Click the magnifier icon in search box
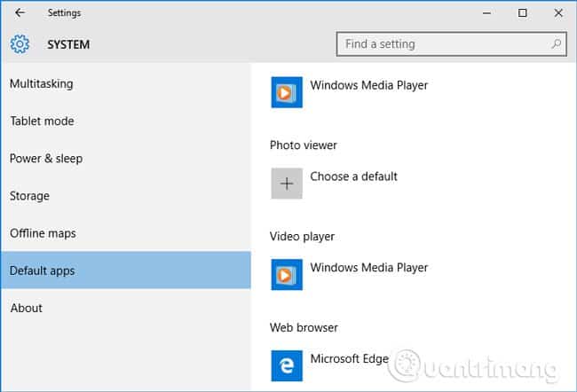Viewport: 577px width, 392px height. [x=557, y=43]
